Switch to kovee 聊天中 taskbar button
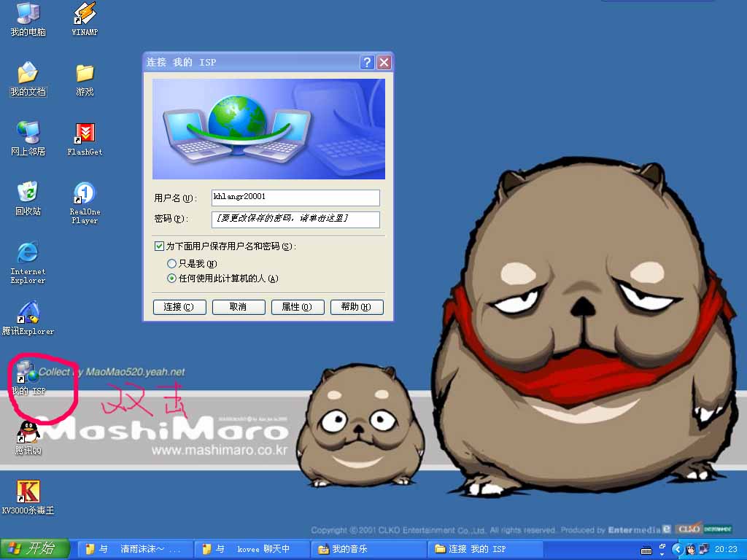 pos(252,550)
